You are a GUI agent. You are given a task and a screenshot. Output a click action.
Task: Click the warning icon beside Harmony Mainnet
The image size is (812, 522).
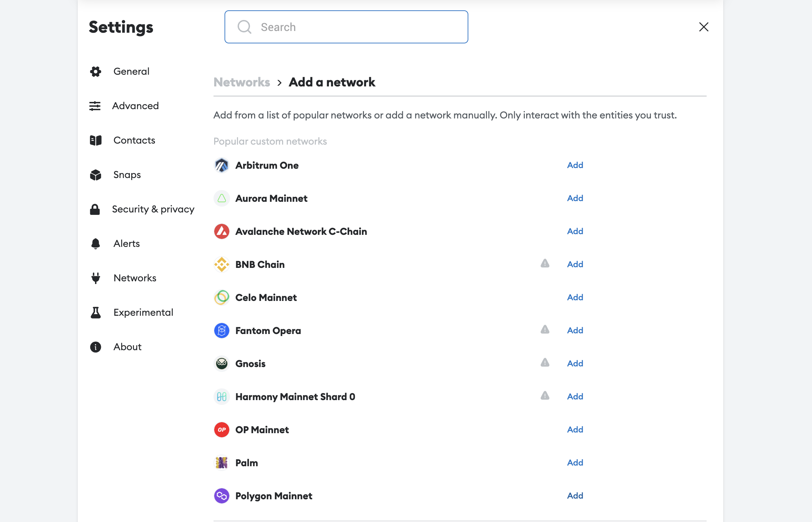pyautogui.click(x=545, y=396)
